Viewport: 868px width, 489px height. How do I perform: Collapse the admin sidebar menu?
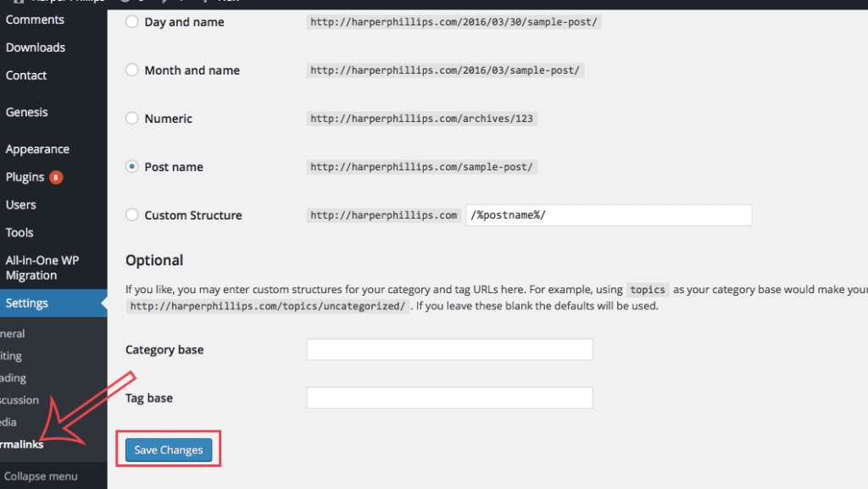coord(41,476)
